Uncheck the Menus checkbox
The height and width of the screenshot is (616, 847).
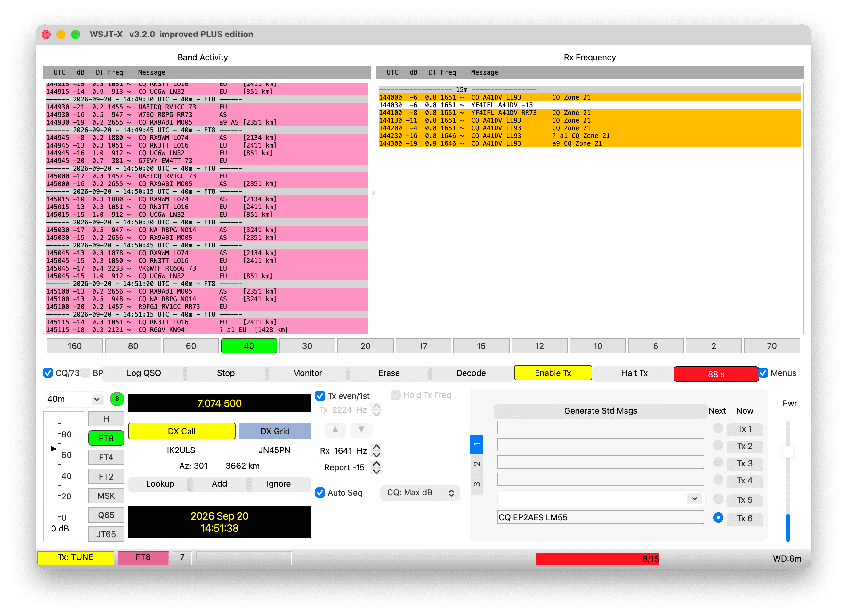click(x=763, y=373)
